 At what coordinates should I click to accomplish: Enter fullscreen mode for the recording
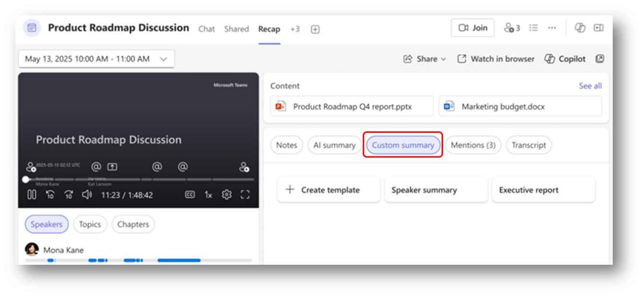coord(245,195)
